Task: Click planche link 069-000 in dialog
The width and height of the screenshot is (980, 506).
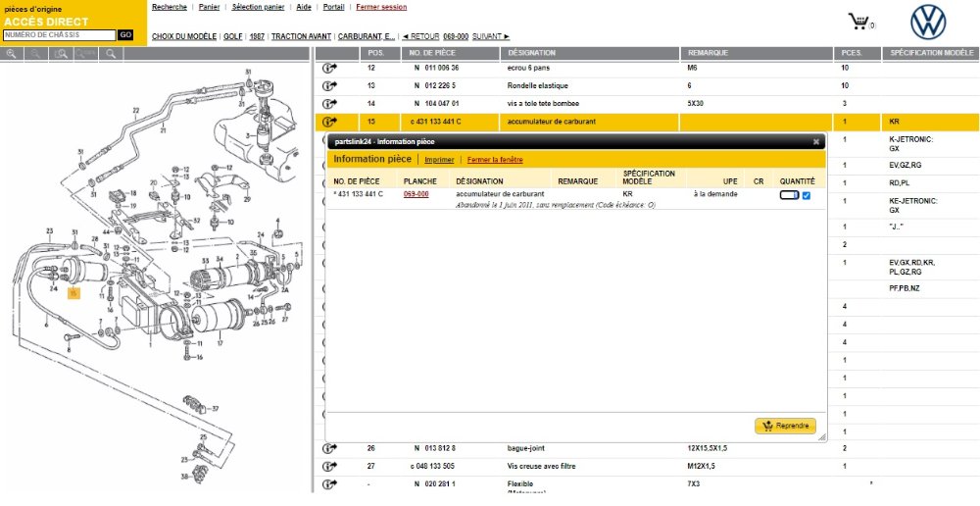Action: click(x=416, y=194)
